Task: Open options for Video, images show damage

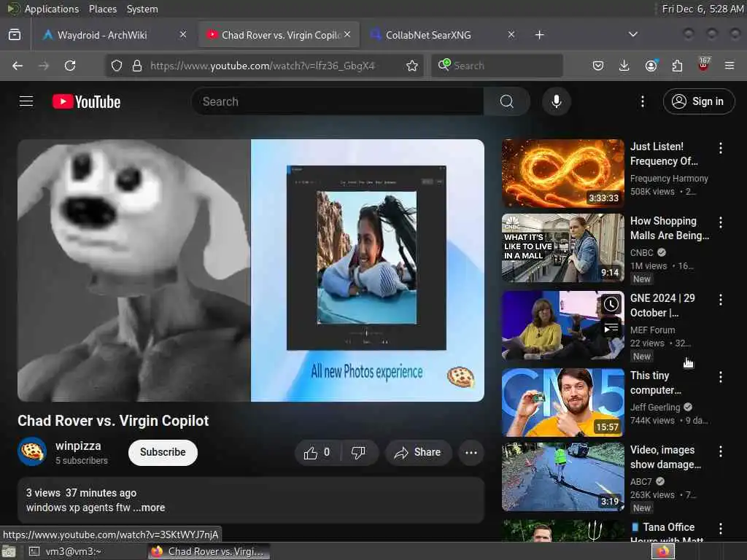Action: click(720, 451)
